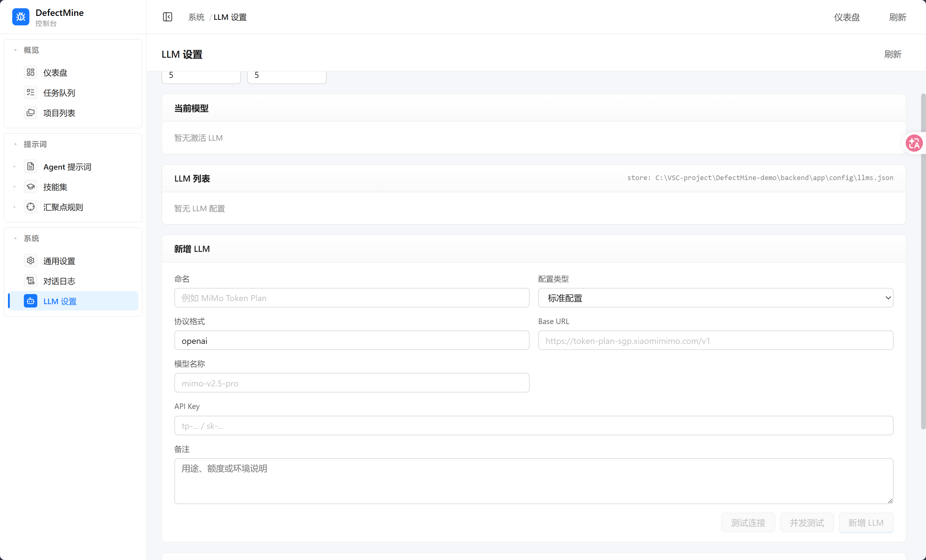Click the page vertical scrollbar
This screenshot has width=926, height=560.
click(x=923, y=261)
